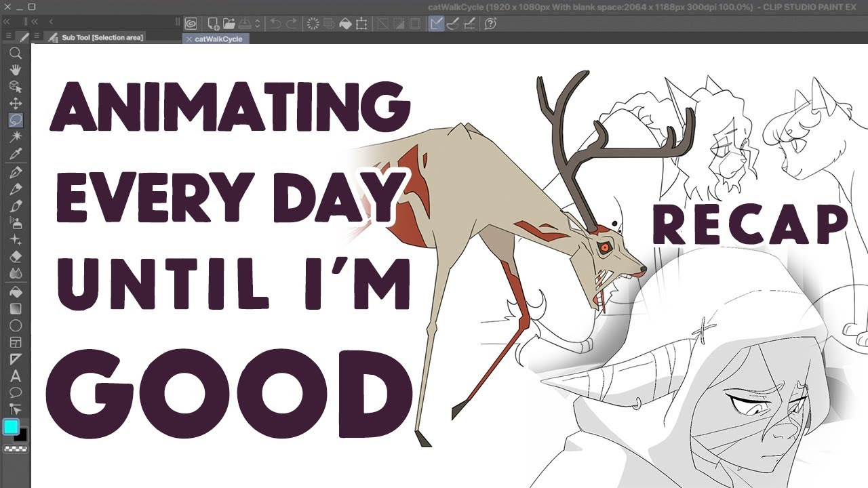Select the Hand move tool
Viewport: 868px width, 488px height.
[x=15, y=70]
